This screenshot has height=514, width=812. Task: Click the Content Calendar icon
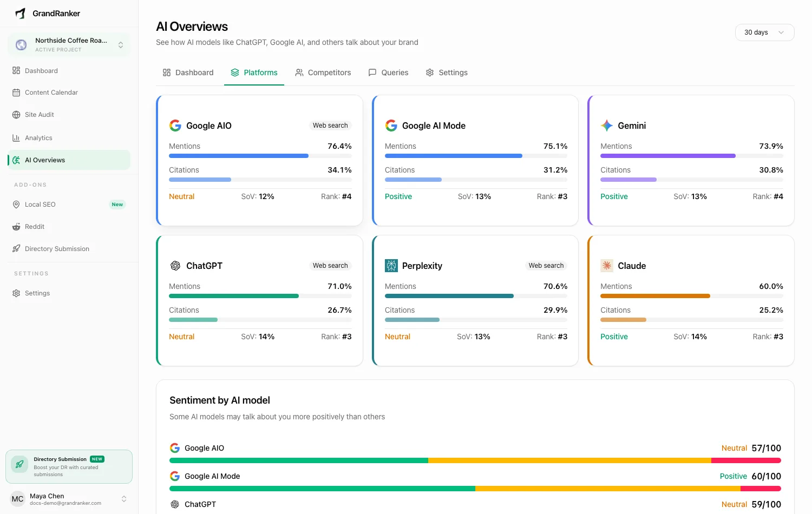[x=16, y=93]
